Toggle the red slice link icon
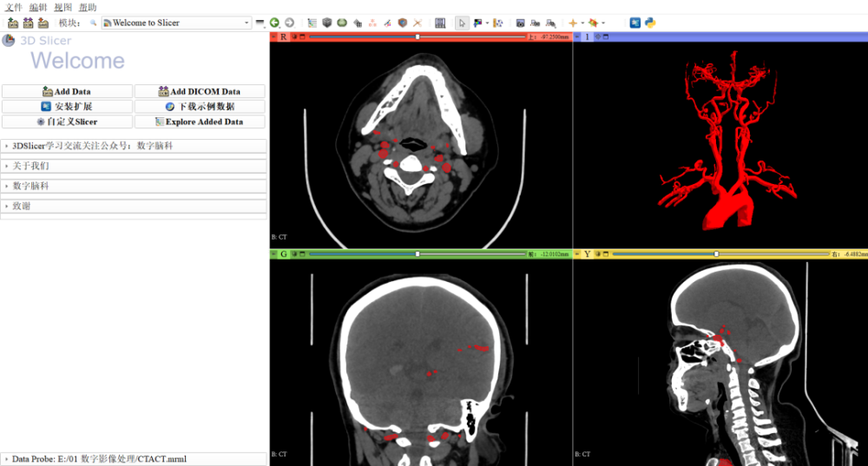Screen dimensions: 868x466 coord(295,36)
